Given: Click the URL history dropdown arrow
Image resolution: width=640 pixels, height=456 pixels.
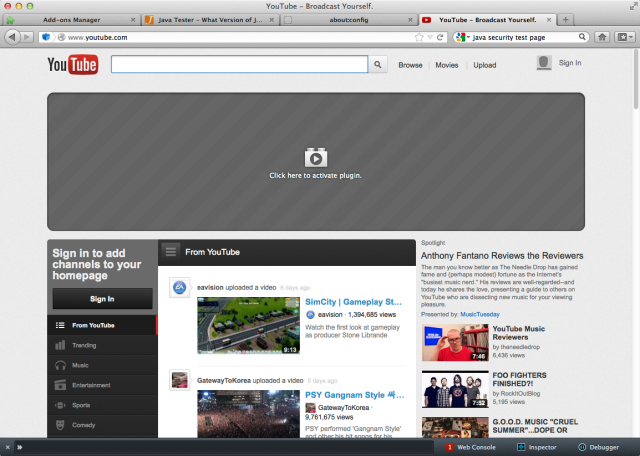Looking at the screenshot, I should click(x=430, y=37).
